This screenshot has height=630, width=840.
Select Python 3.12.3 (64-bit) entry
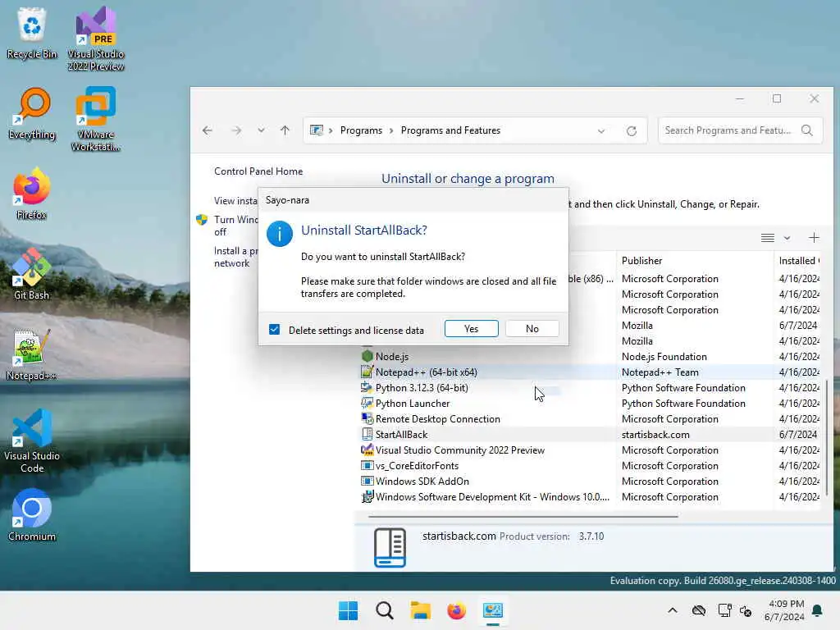[587, 387]
